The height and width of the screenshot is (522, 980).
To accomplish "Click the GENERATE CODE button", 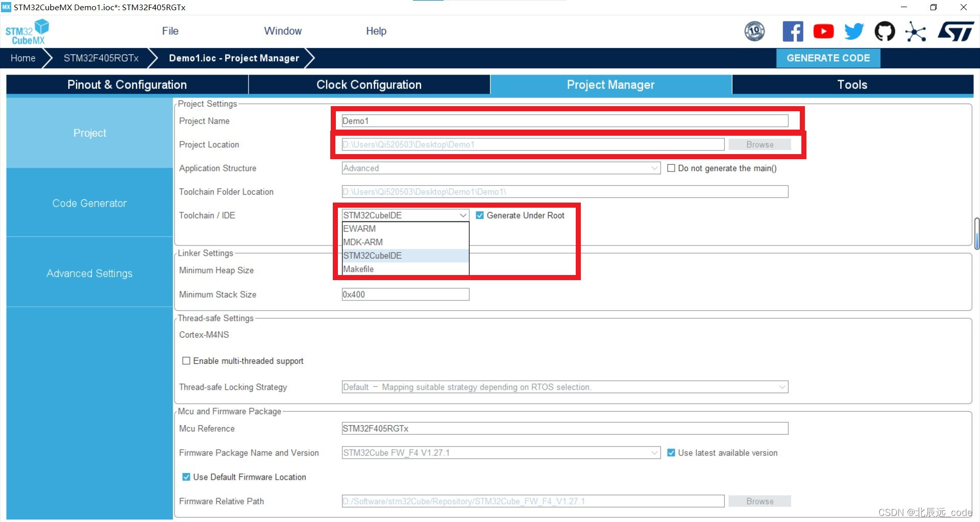I will 828,58.
